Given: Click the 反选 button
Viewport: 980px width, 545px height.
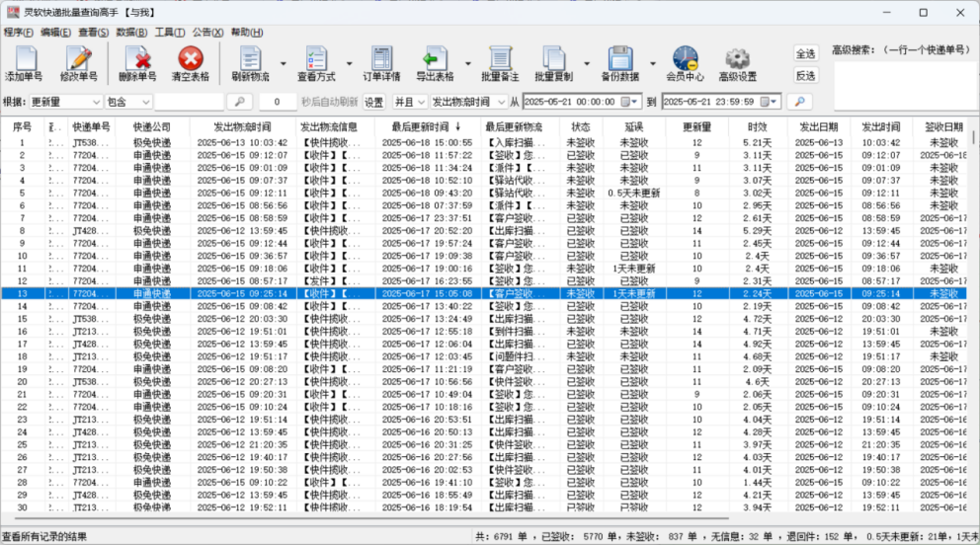Looking at the screenshot, I should [x=805, y=76].
